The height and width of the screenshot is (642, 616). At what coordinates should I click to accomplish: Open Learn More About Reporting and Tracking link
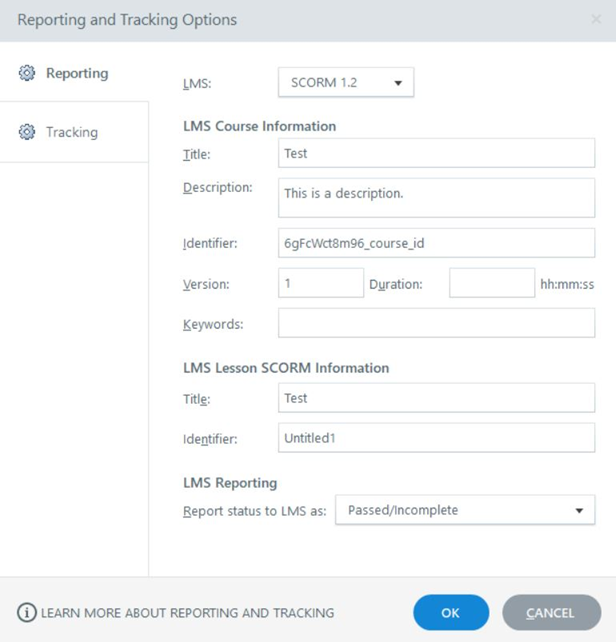[x=188, y=613]
